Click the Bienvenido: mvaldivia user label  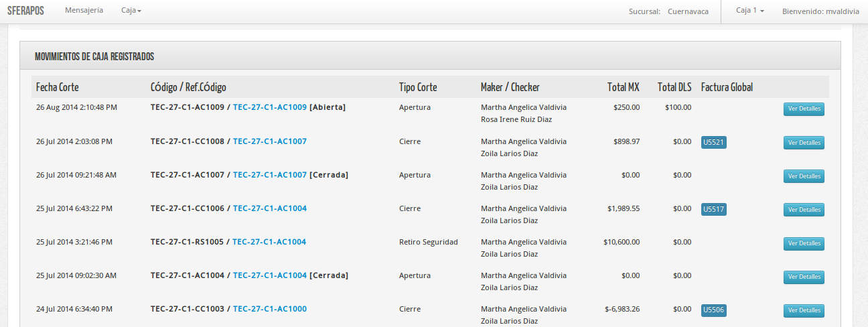coord(820,11)
